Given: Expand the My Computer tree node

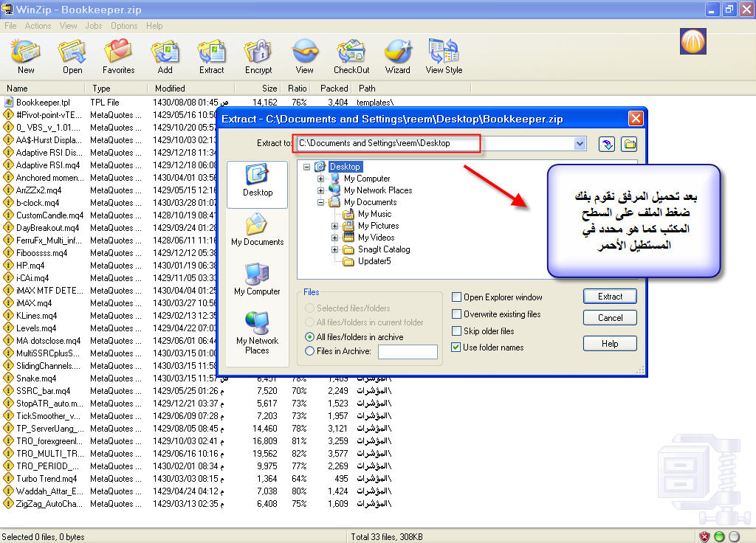Looking at the screenshot, I should 321,179.
